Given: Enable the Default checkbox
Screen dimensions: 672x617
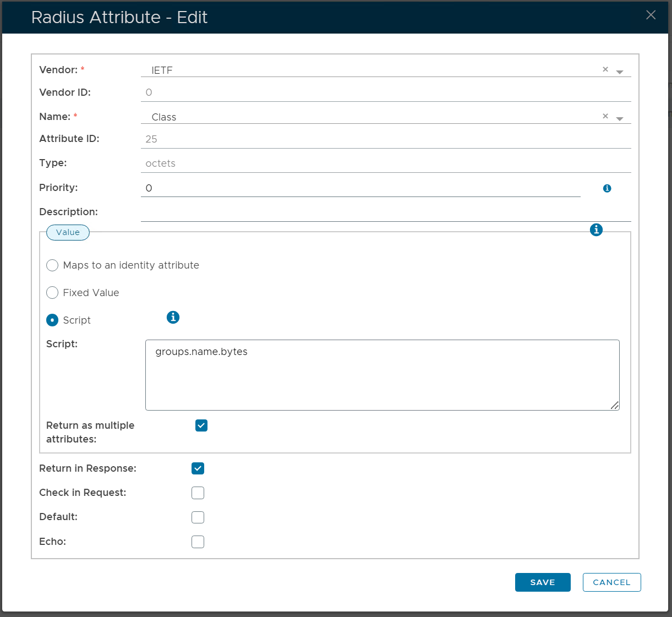Looking at the screenshot, I should point(198,517).
